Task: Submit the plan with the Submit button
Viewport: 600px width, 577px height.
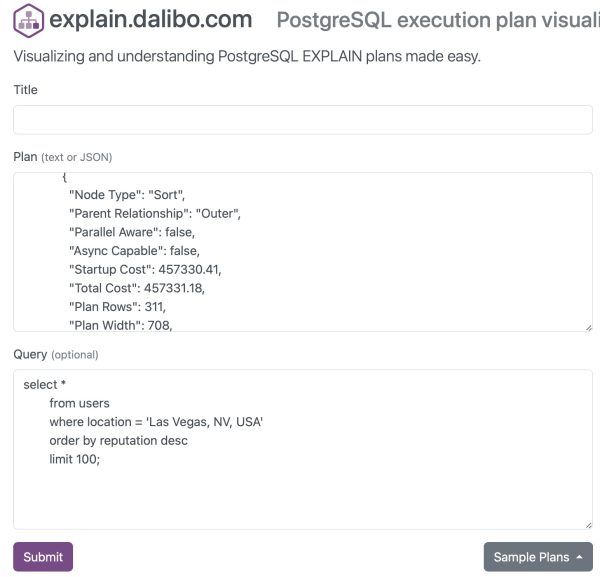Action: click(43, 556)
